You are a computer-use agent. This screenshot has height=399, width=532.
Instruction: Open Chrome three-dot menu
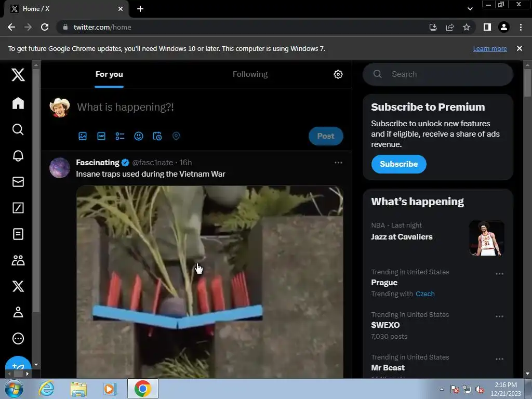(521, 27)
